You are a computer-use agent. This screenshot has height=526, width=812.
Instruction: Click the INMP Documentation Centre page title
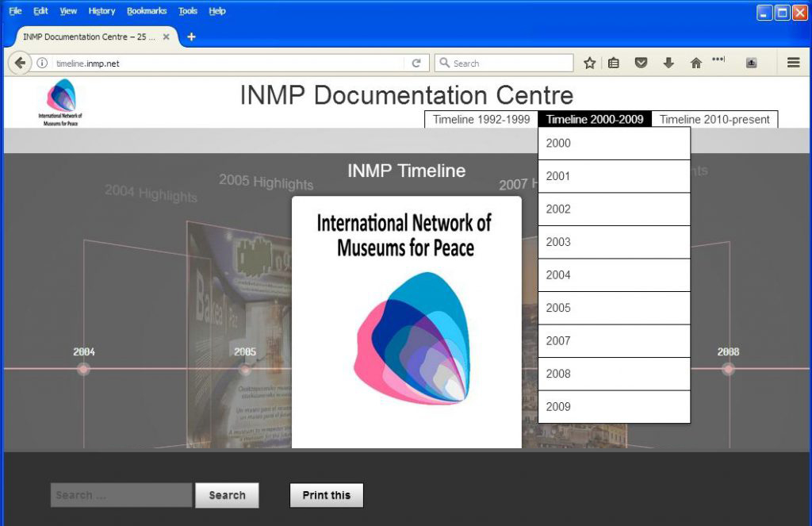407,95
